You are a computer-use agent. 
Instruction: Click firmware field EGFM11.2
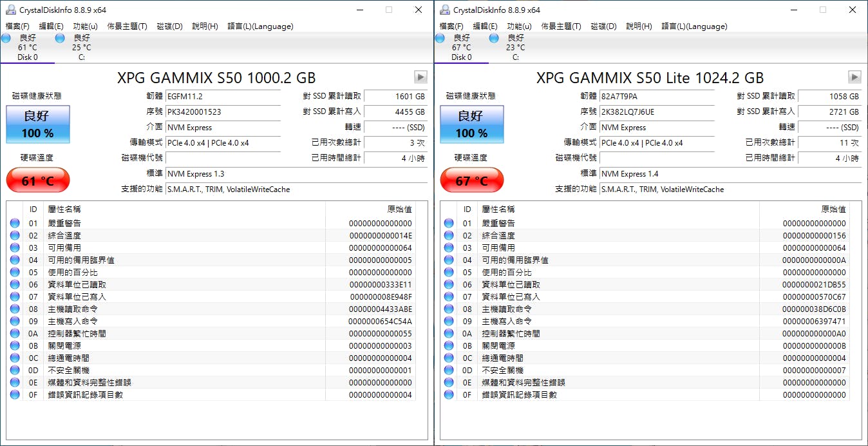(x=223, y=96)
